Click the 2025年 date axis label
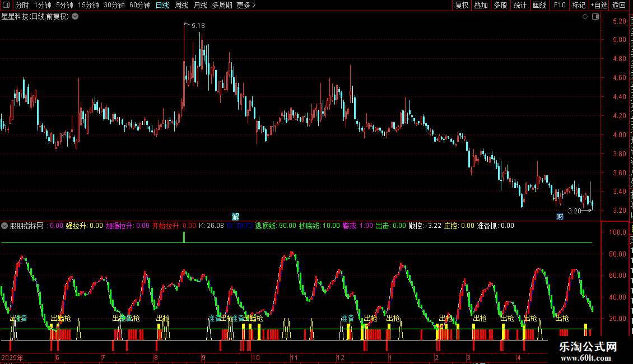This screenshot has height=364, width=633. tap(12, 357)
